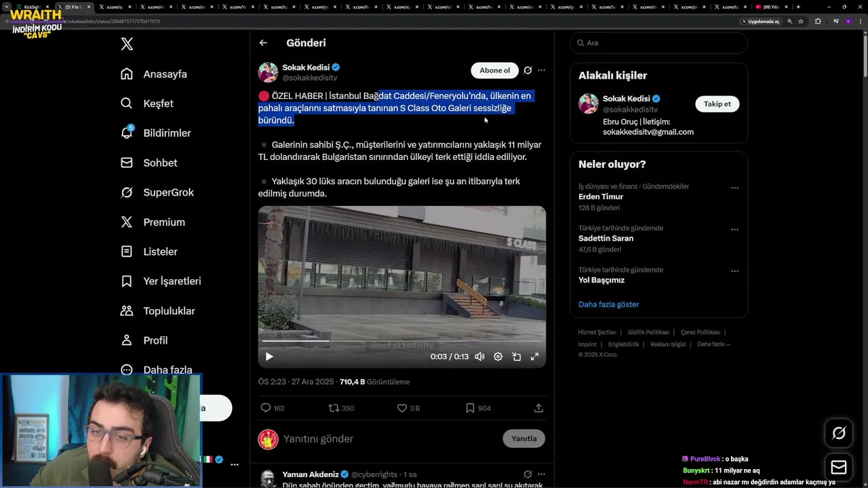
Task: Play the video with the play button
Action: (x=269, y=357)
